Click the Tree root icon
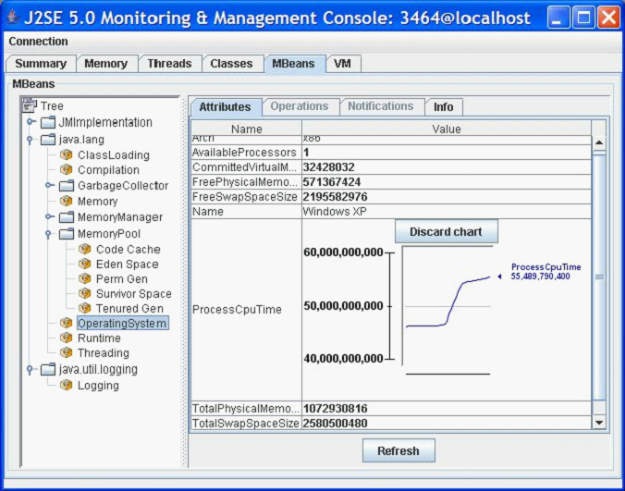This screenshot has height=491, width=625. click(29, 106)
